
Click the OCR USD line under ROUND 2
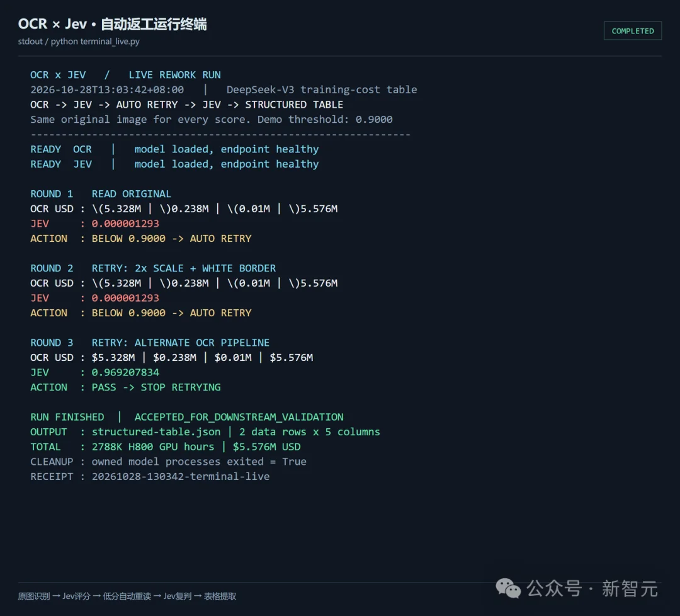184,283
